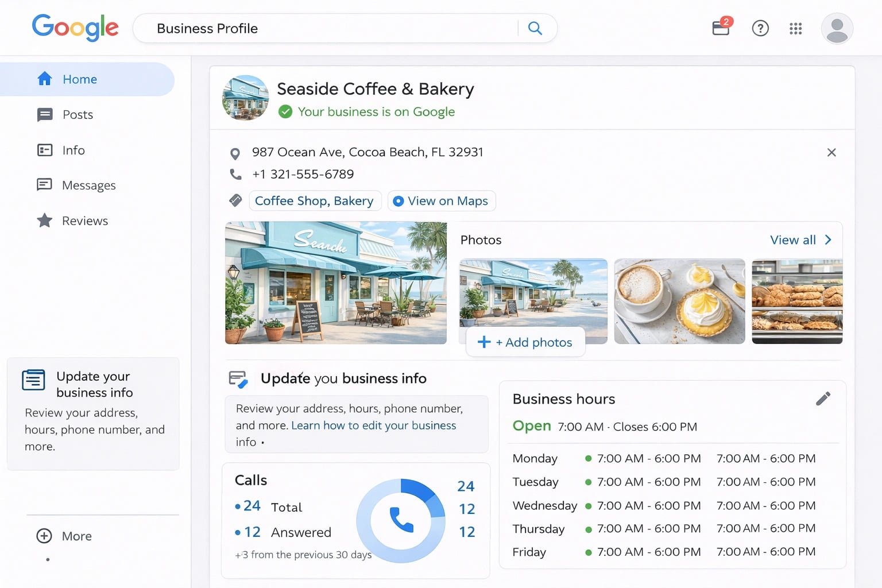Click the View on Maps button
The height and width of the screenshot is (588, 882).
pos(441,200)
